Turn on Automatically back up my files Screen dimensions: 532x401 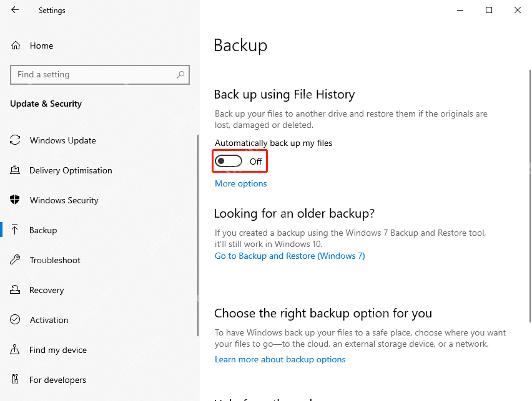click(x=229, y=162)
